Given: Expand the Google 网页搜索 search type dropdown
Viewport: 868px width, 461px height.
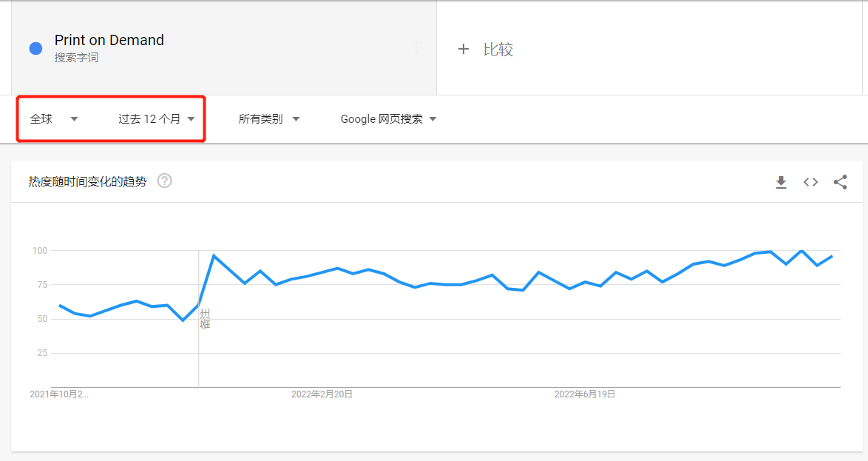Looking at the screenshot, I should (x=388, y=119).
